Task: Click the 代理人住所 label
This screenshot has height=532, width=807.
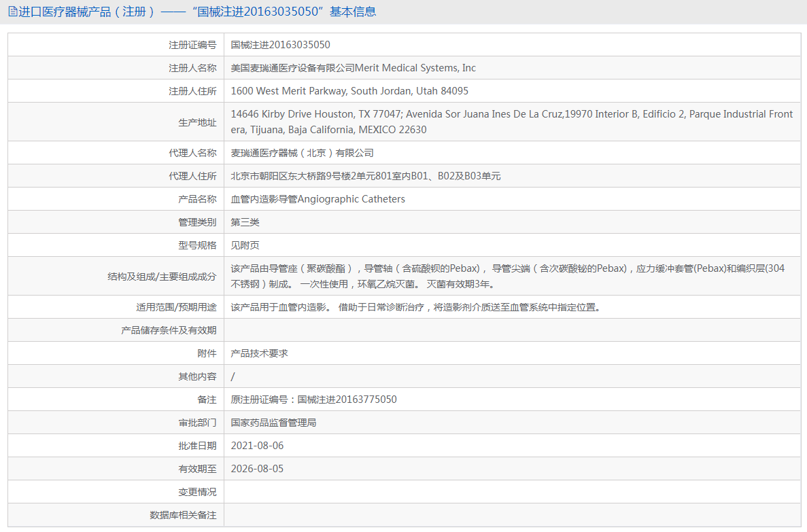Action: (192, 176)
